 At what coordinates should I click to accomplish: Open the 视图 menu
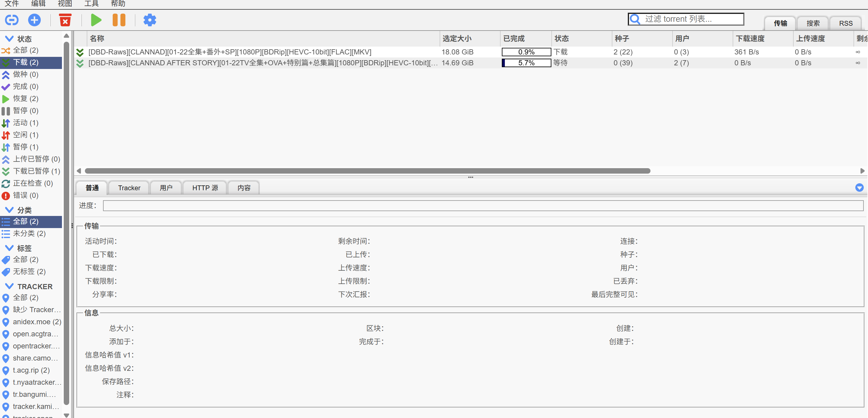[x=65, y=4]
